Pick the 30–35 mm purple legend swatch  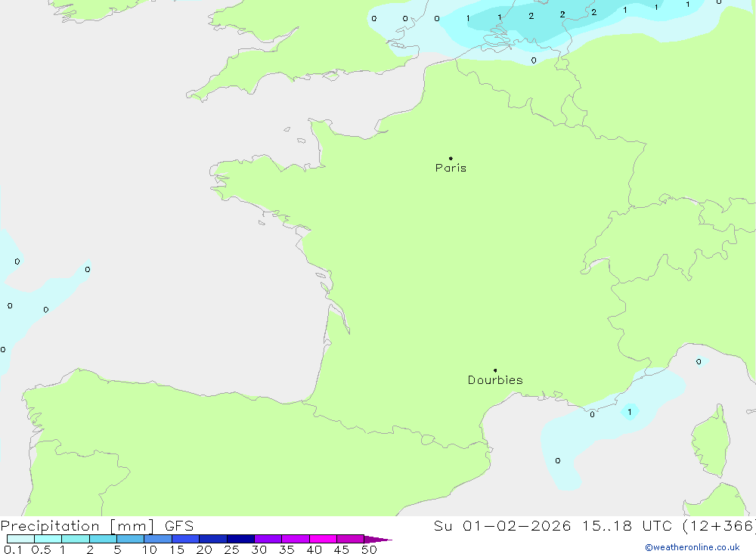268,539
